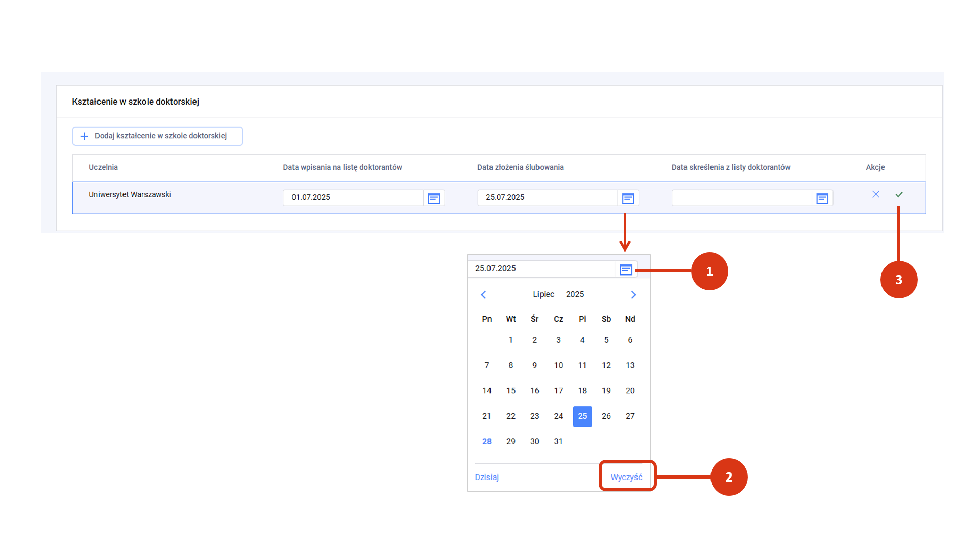Select day 6 in calendar

click(x=630, y=340)
